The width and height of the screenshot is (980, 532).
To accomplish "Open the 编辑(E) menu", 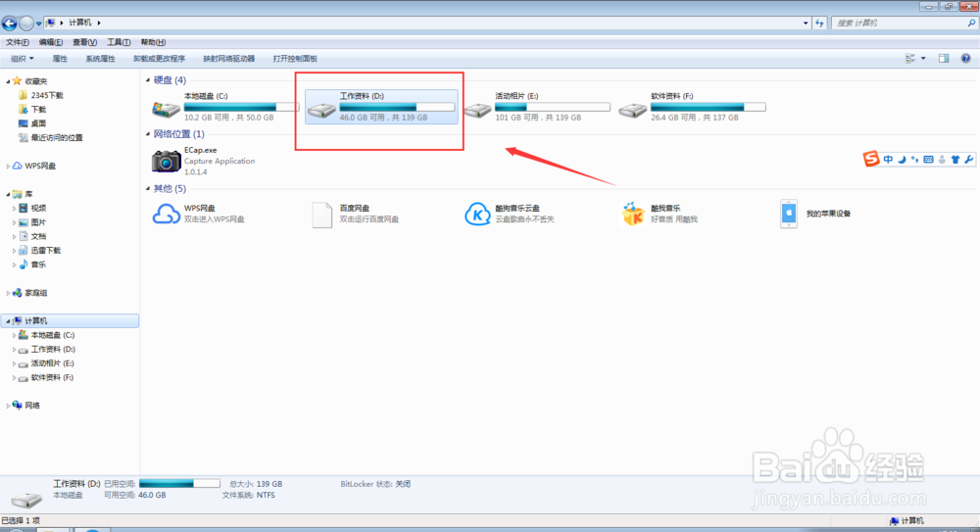I will (51, 42).
